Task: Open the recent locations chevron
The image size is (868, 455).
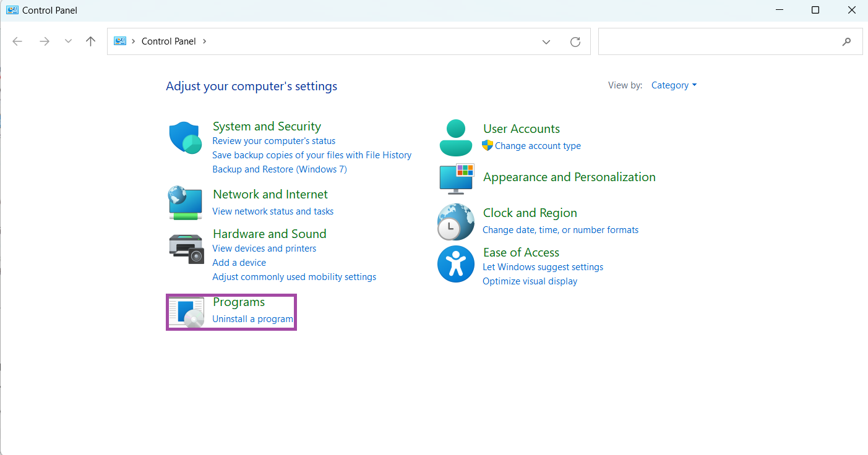Action: [x=68, y=41]
